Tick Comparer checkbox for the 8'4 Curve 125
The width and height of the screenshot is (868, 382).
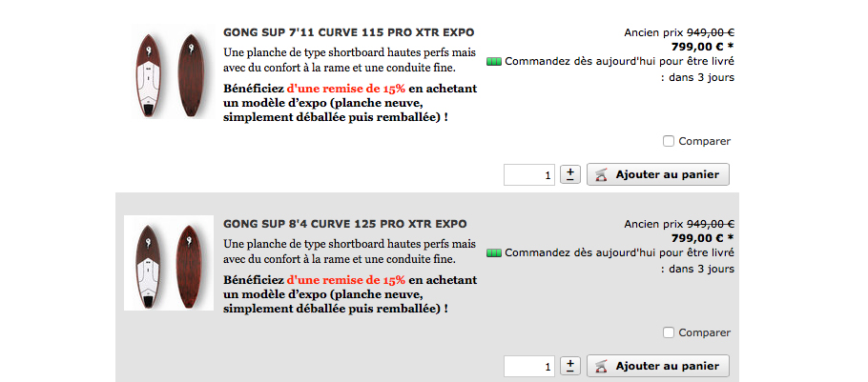pyautogui.click(x=669, y=332)
